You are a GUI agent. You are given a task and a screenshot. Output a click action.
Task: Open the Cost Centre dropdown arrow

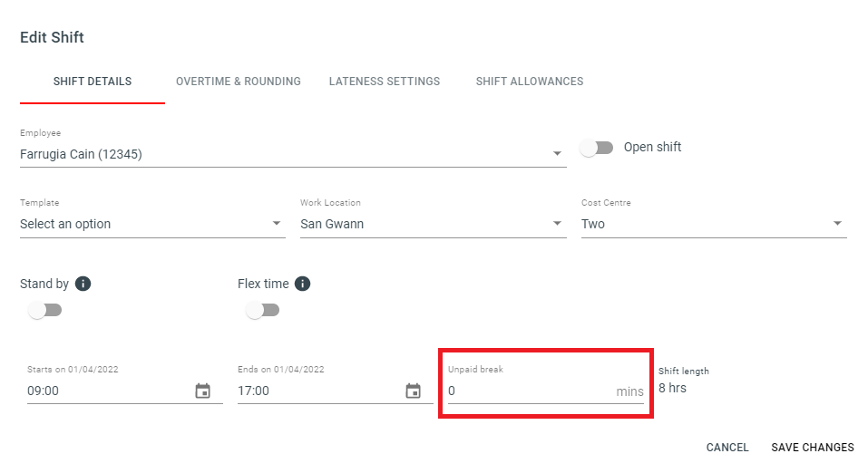pyautogui.click(x=837, y=224)
